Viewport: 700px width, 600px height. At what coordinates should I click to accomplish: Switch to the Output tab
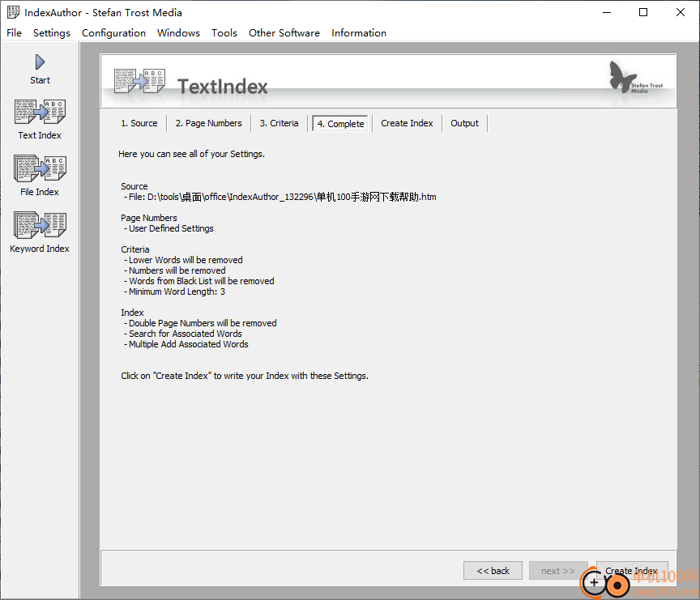(464, 123)
